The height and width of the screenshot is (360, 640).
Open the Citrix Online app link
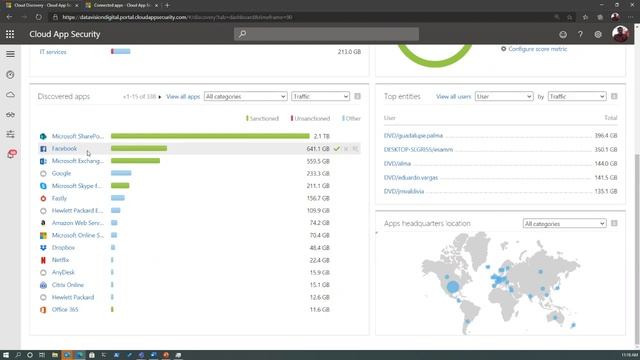click(x=68, y=285)
